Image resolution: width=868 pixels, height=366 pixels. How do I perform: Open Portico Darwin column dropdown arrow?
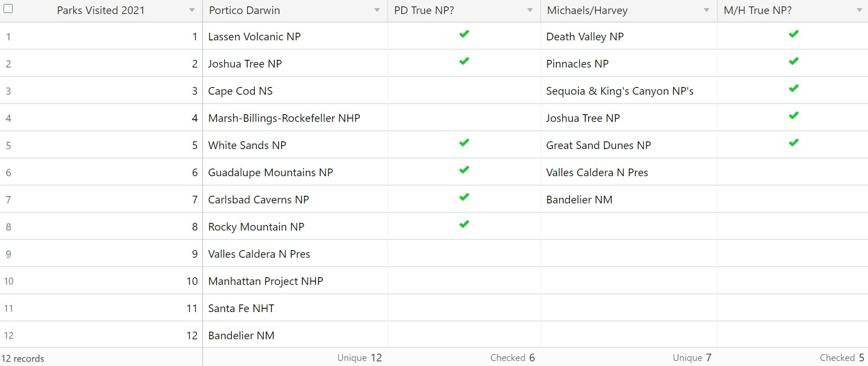377,10
